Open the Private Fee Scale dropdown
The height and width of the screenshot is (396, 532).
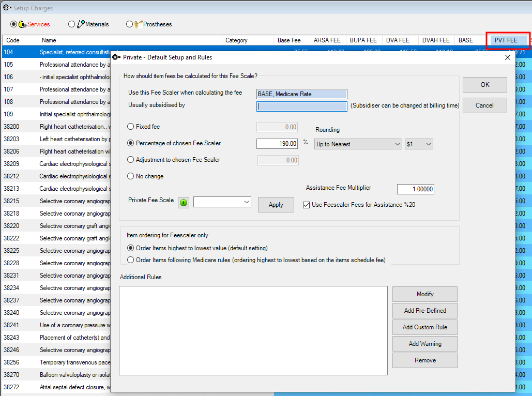(x=222, y=202)
